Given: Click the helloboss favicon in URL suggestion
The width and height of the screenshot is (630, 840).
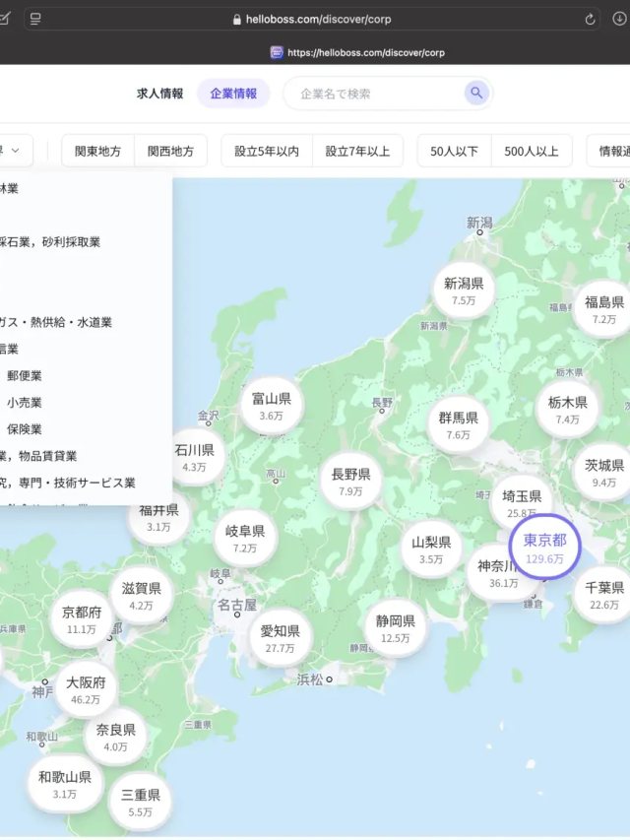Looking at the screenshot, I should coord(277,52).
